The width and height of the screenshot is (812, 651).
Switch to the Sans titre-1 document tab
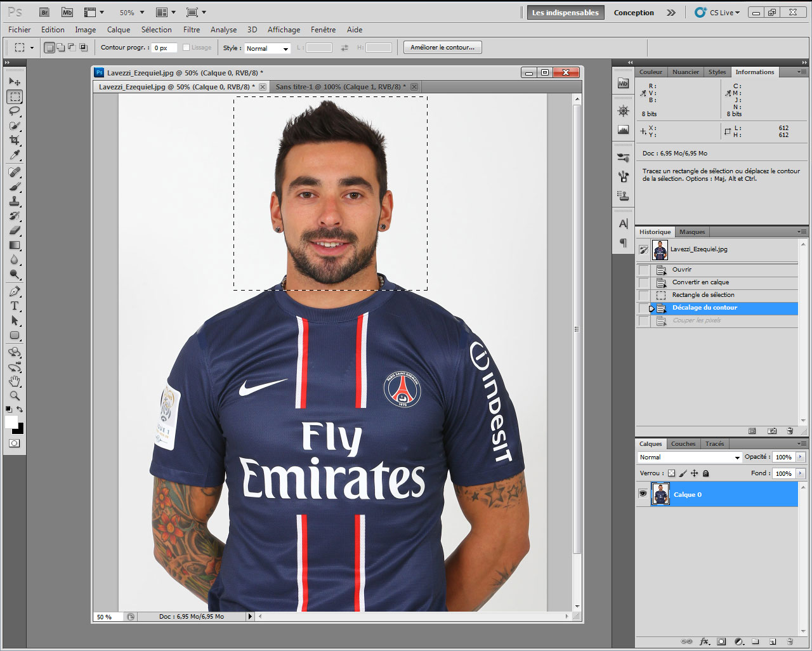[341, 87]
